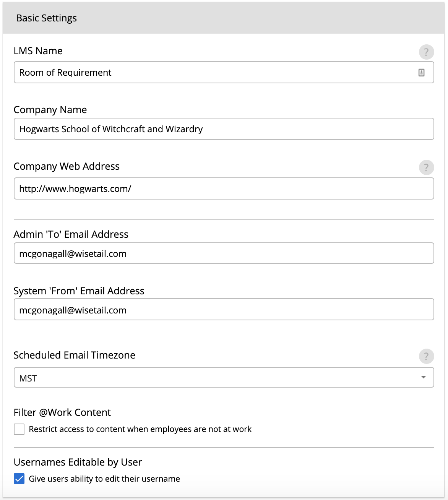The height and width of the screenshot is (500, 448).
Task: Click the System 'From' Email Address label
Action: (79, 291)
